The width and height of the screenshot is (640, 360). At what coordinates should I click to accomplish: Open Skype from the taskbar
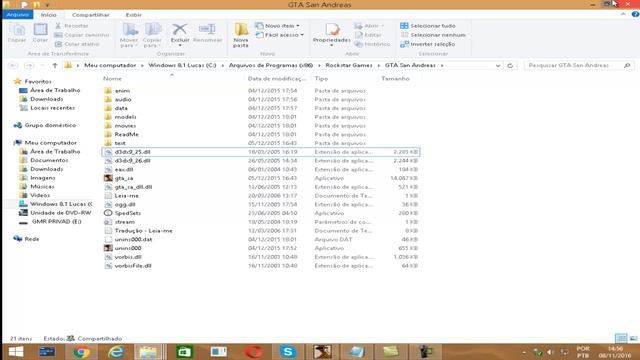288,351
